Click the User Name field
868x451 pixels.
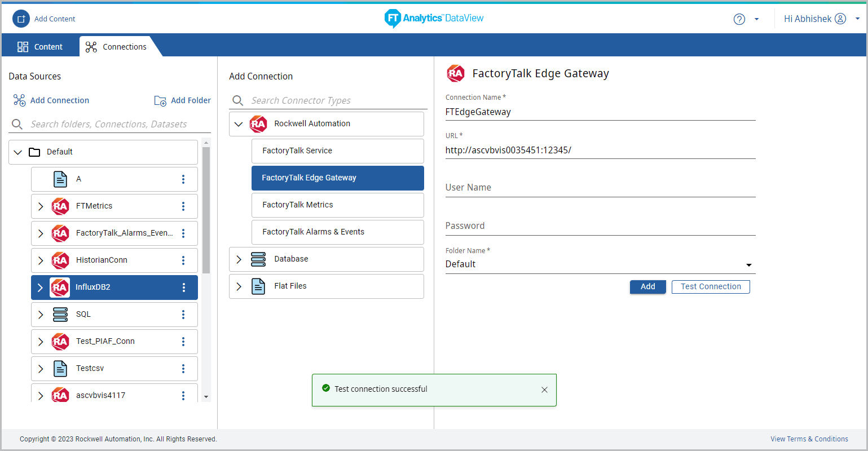pos(600,188)
